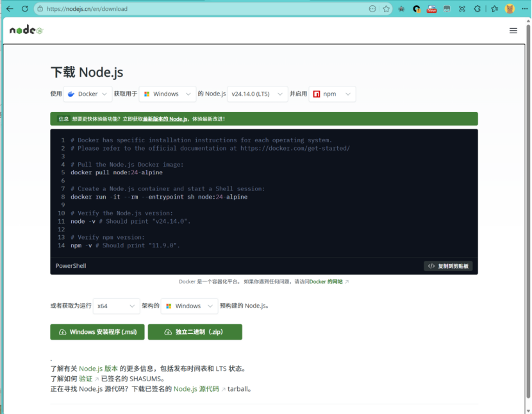The height and width of the screenshot is (414, 532).
Task: Click the 下载 Node.js page heading
Action: tap(87, 72)
